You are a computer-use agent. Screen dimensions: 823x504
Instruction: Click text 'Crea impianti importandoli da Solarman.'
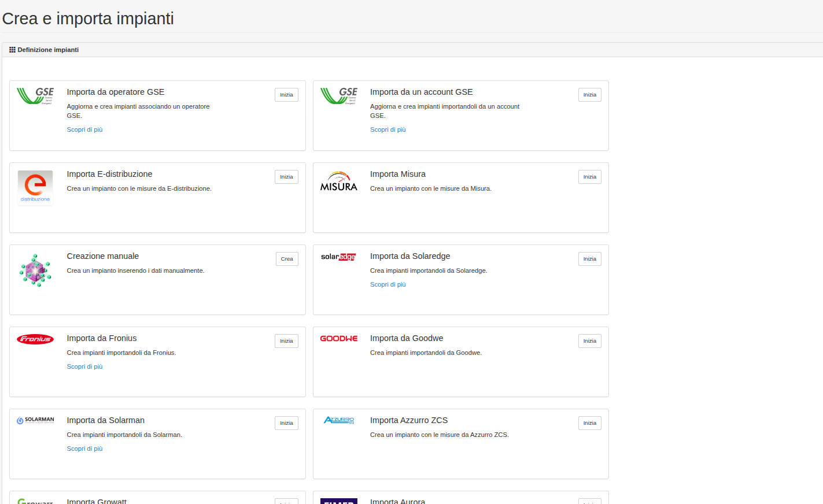point(124,435)
